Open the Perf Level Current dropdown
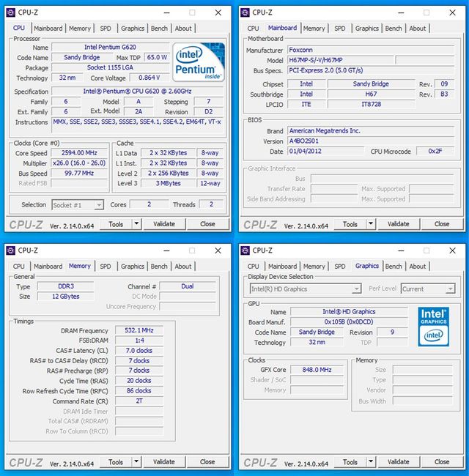 (x=428, y=289)
